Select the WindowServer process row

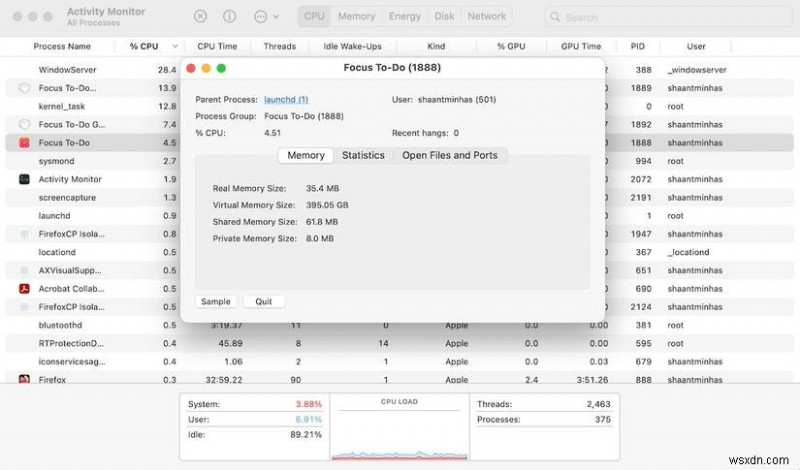[399, 69]
